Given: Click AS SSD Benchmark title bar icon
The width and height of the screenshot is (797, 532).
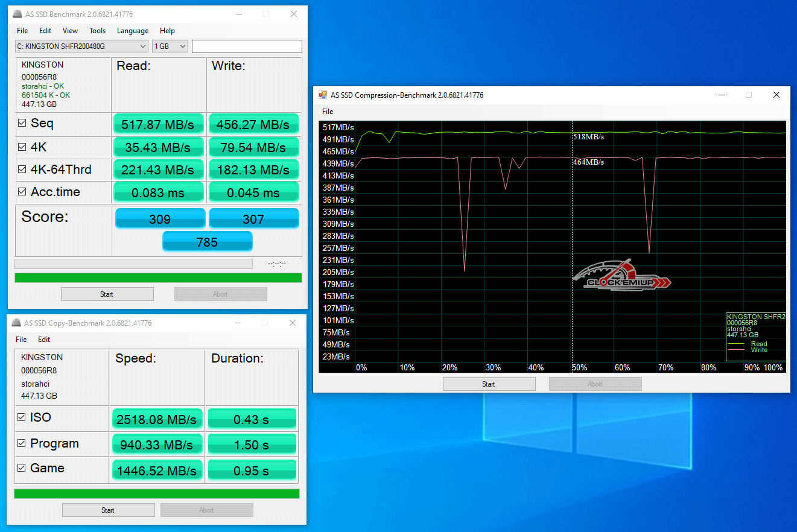Looking at the screenshot, I should [x=17, y=14].
